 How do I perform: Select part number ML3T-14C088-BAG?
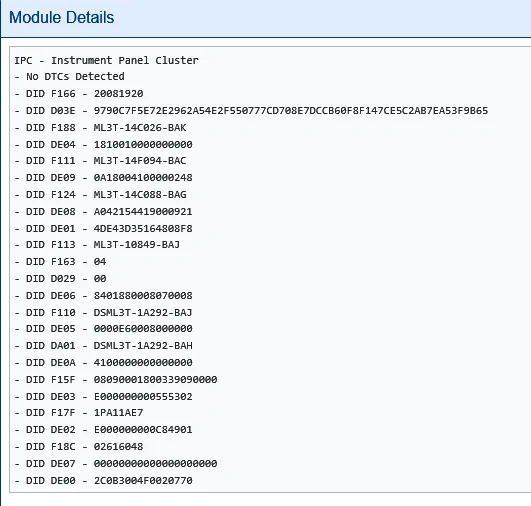point(140,195)
